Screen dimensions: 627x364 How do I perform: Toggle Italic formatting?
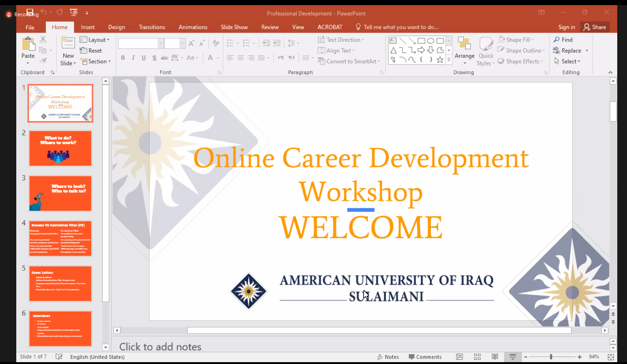tap(133, 58)
